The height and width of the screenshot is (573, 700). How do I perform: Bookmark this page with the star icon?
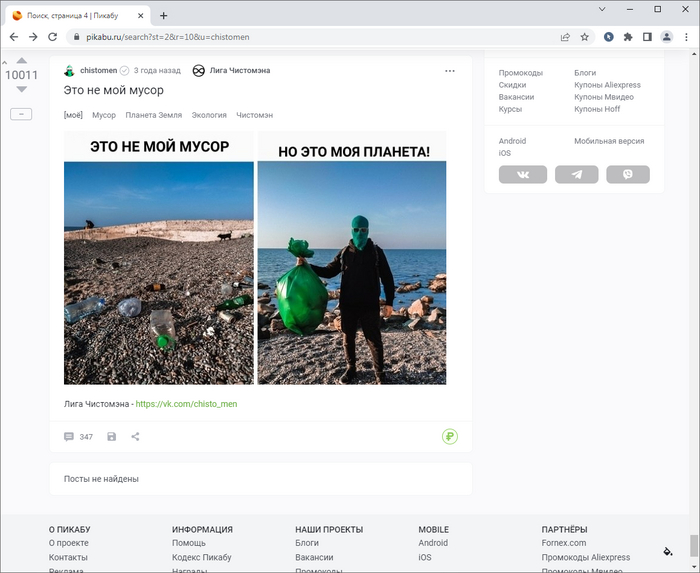[585, 37]
